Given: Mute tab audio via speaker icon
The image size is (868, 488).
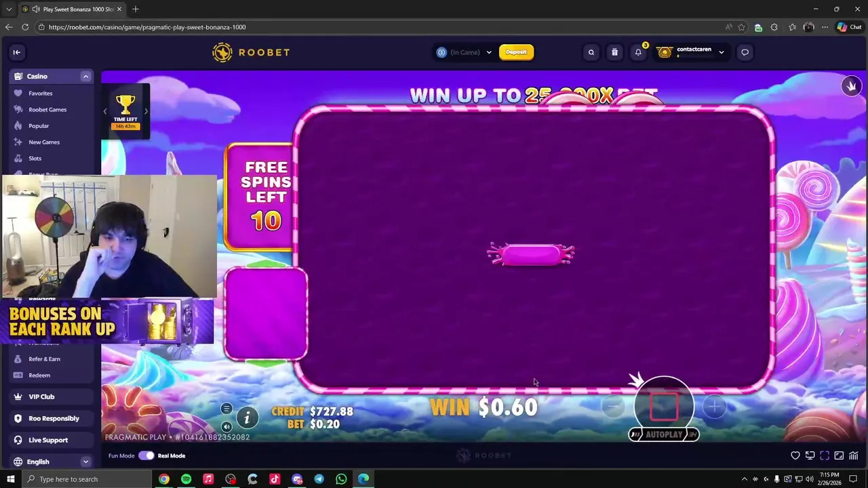Looking at the screenshot, I should (35, 9).
